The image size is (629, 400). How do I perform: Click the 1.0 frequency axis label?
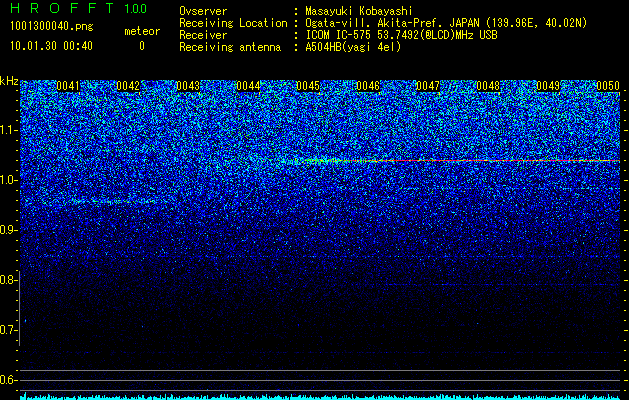(x=8, y=180)
